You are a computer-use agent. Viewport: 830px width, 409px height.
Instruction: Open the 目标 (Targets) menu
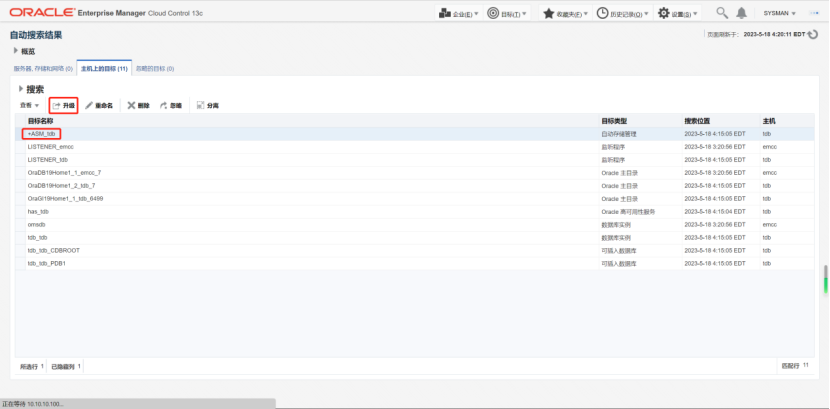(x=507, y=13)
